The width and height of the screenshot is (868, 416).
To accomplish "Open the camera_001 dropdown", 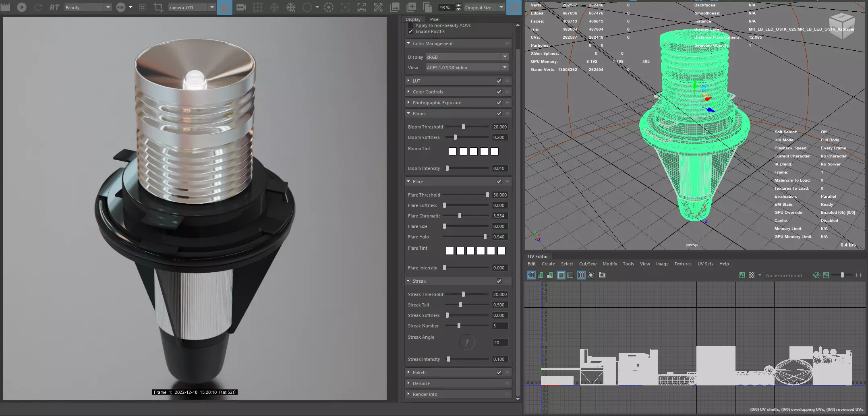I will pos(191,7).
